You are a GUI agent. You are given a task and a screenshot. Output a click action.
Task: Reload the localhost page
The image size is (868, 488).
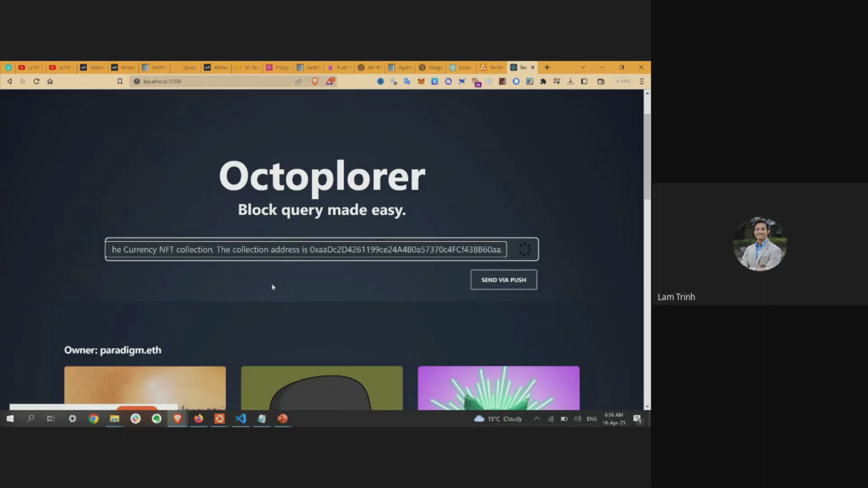click(37, 81)
